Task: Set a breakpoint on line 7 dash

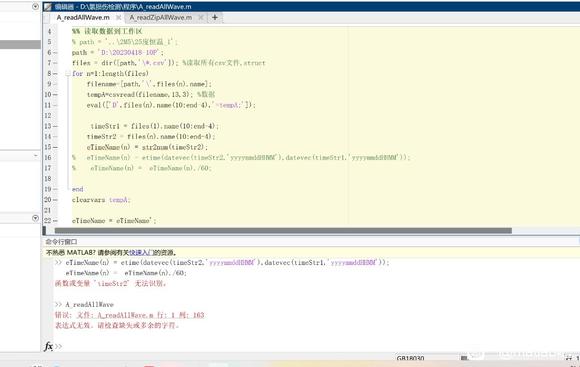Action: click(55, 63)
